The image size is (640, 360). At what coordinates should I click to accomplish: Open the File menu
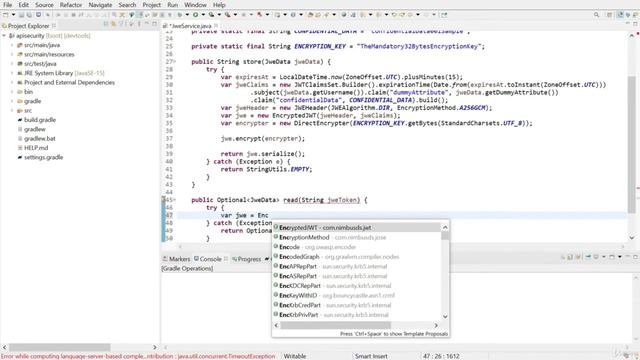[7, 5]
